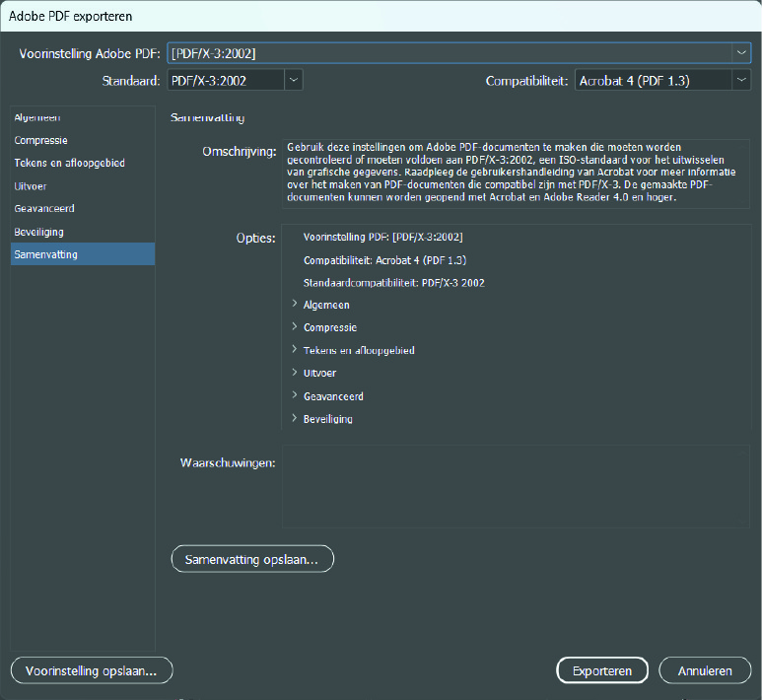Select Samenvatting in the sidebar list
The image size is (762, 700).
pos(45,254)
